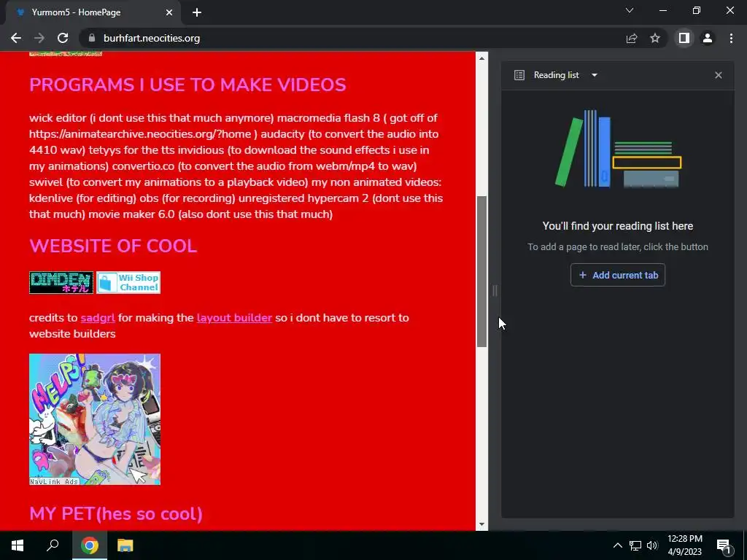Open Chrome's three-dot menu
The width and height of the screenshot is (747, 560).
pyautogui.click(x=731, y=38)
